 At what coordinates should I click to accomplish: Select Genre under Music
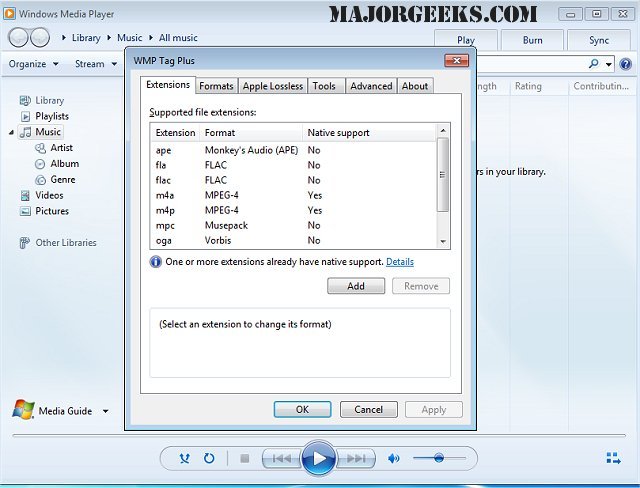56,180
